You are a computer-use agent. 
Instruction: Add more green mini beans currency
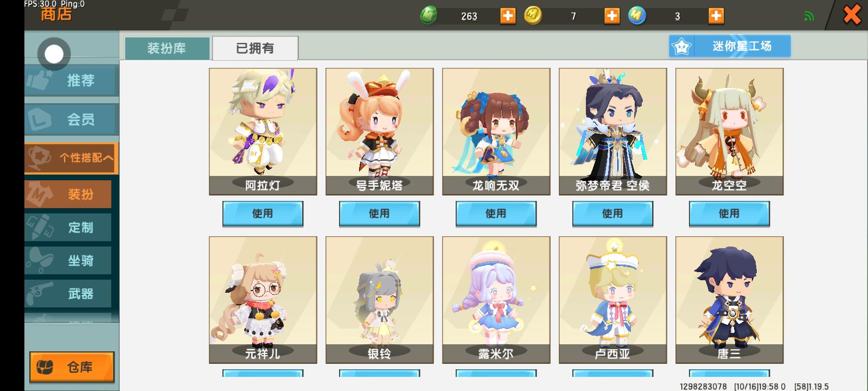pyautogui.click(x=508, y=16)
